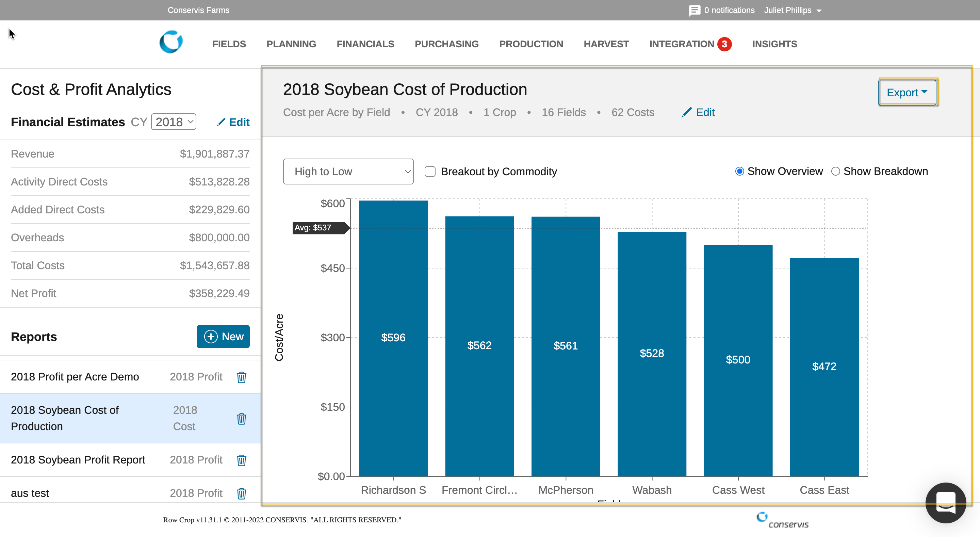Expand the Export dropdown menu

907,92
